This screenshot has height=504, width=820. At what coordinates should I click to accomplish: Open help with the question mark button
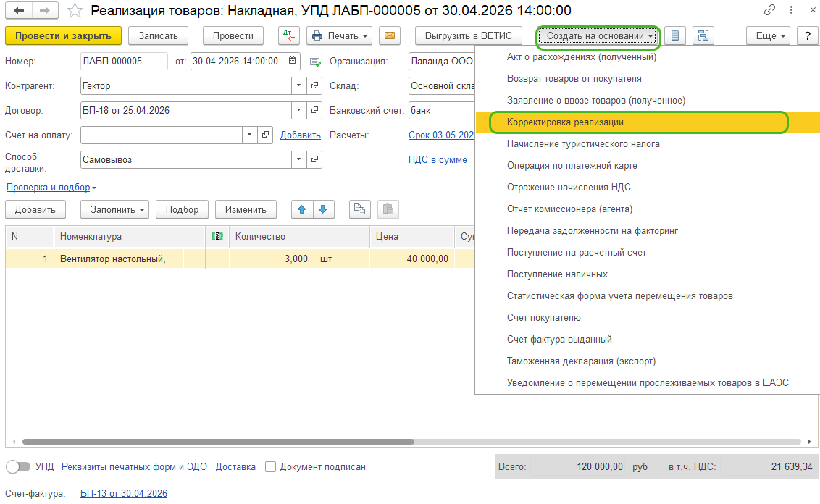coord(808,35)
